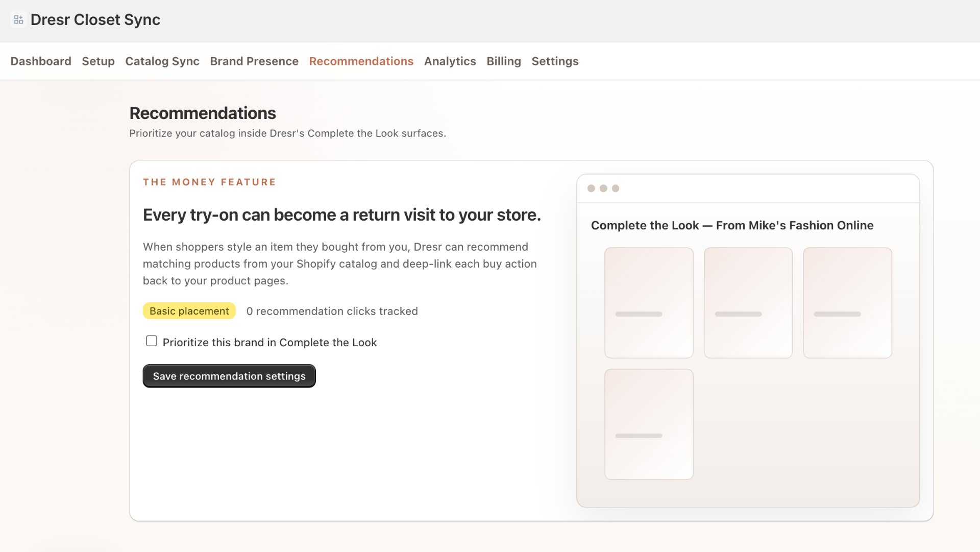This screenshot has height=552, width=980.
Task: Click 'THE MONEY FEATURE' eyebrow text
Action: (x=209, y=182)
